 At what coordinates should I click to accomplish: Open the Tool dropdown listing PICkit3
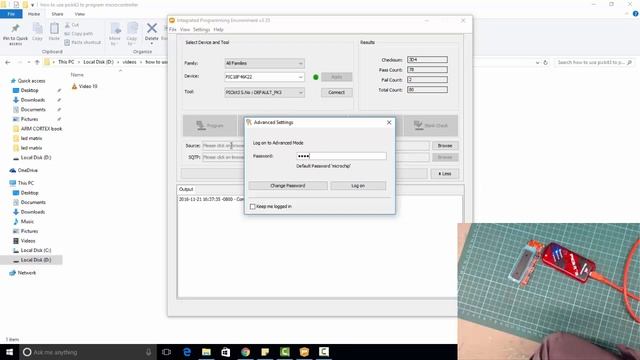click(264, 92)
